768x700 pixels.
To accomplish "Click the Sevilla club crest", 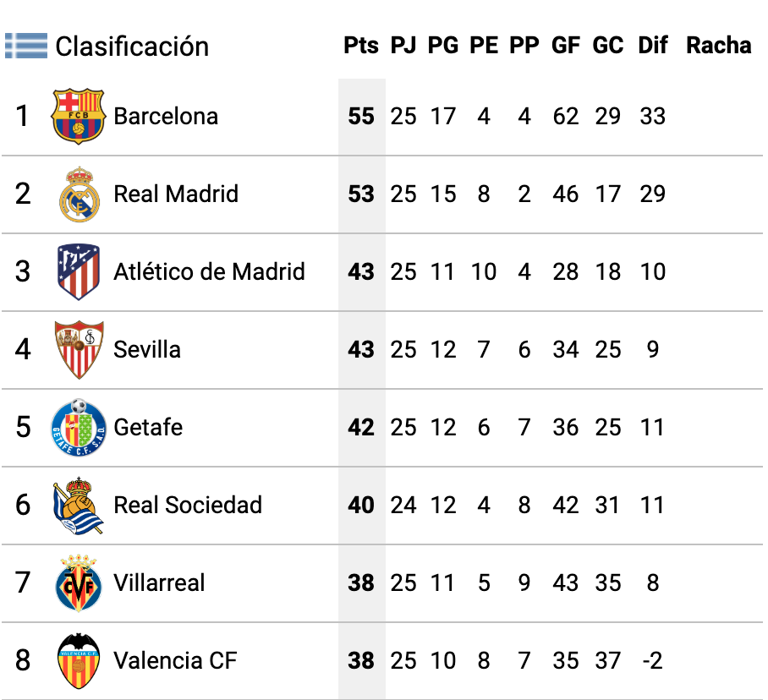I will (79, 349).
